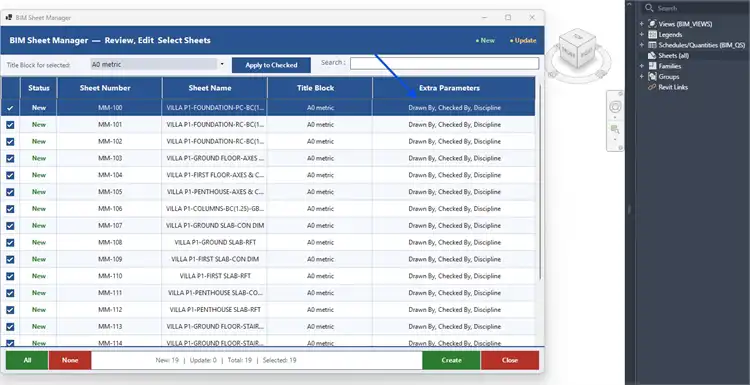
Task: Expand the Groups tree node
Action: point(641,77)
